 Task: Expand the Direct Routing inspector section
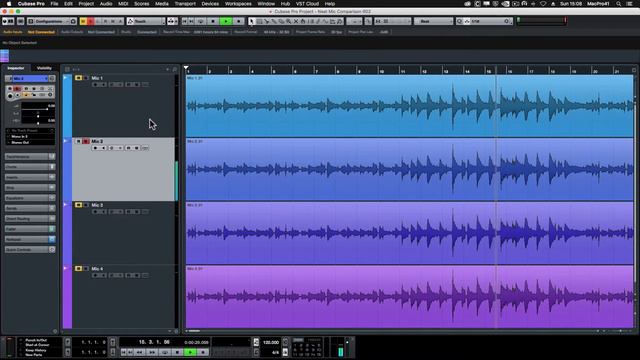[x=30, y=219]
